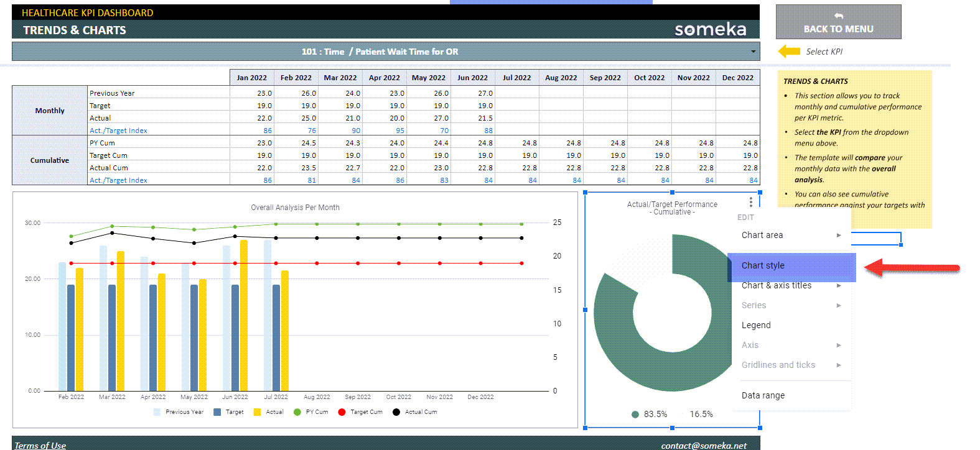Click the HEALTHCARE KPI DASHBOARD title
Image resolution: width=980 pixels, height=450 pixels.
[87, 12]
